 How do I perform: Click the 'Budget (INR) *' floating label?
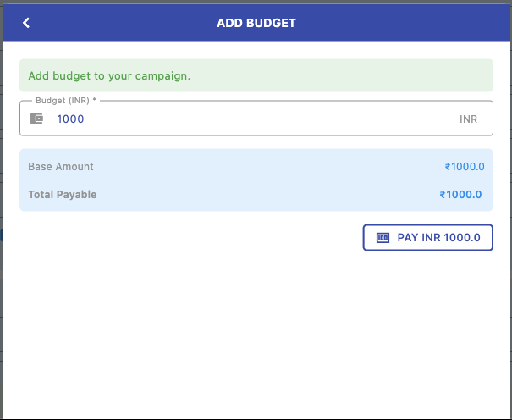(65, 101)
